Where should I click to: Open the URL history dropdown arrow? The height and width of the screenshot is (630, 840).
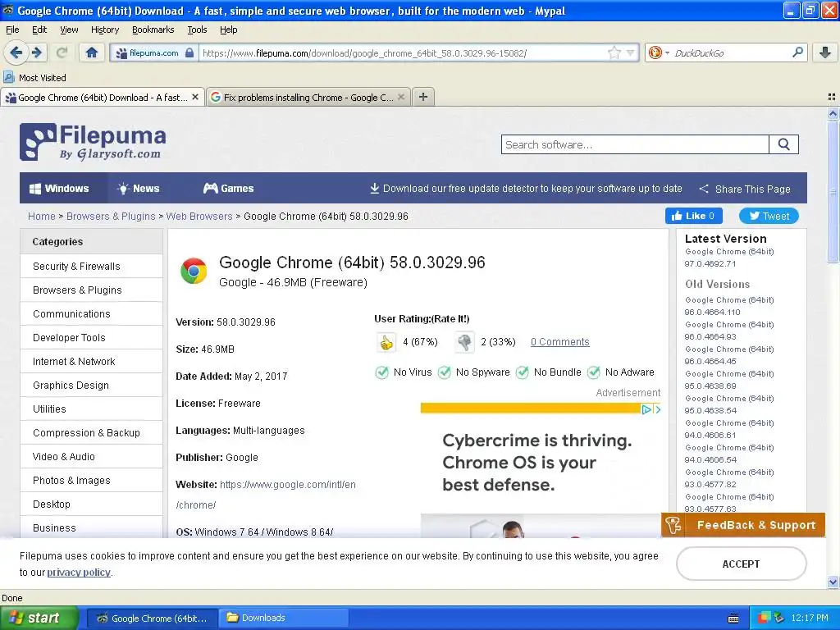631,52
